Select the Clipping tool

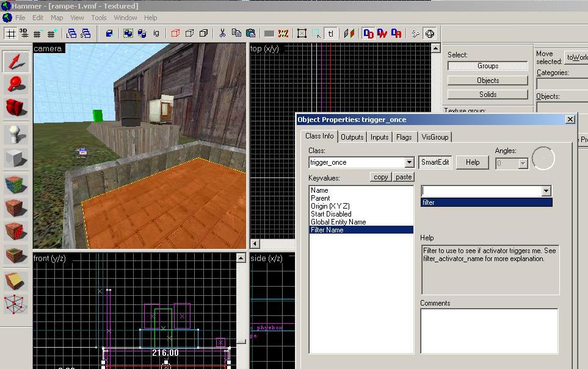click(16, 282)
